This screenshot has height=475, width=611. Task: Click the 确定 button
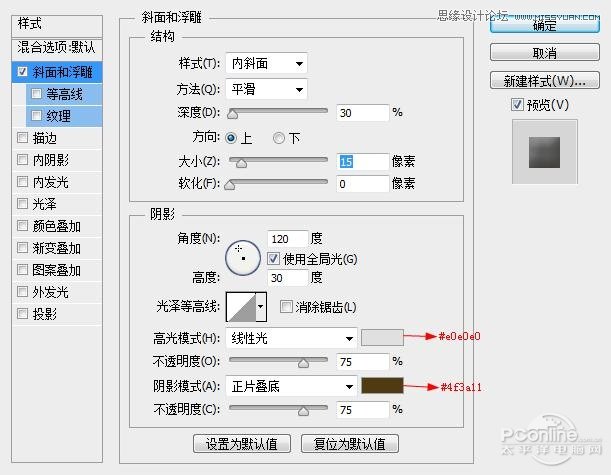[544, 25]
